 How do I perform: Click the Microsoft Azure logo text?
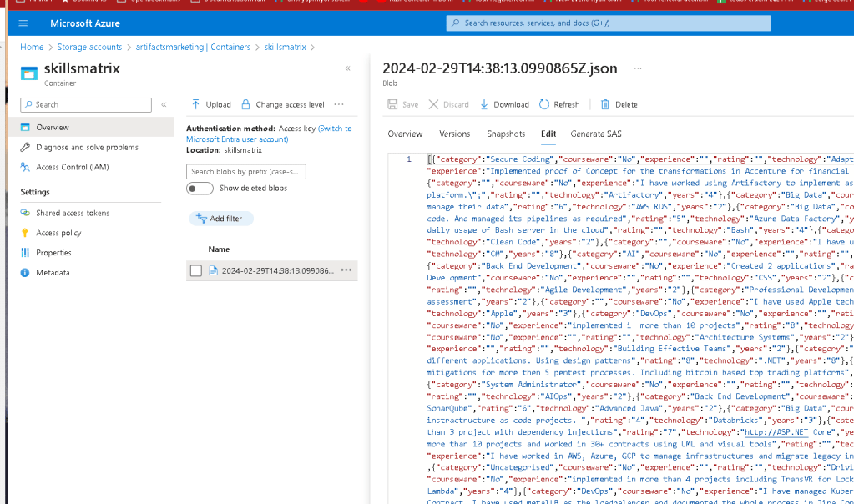pos(85,23)
